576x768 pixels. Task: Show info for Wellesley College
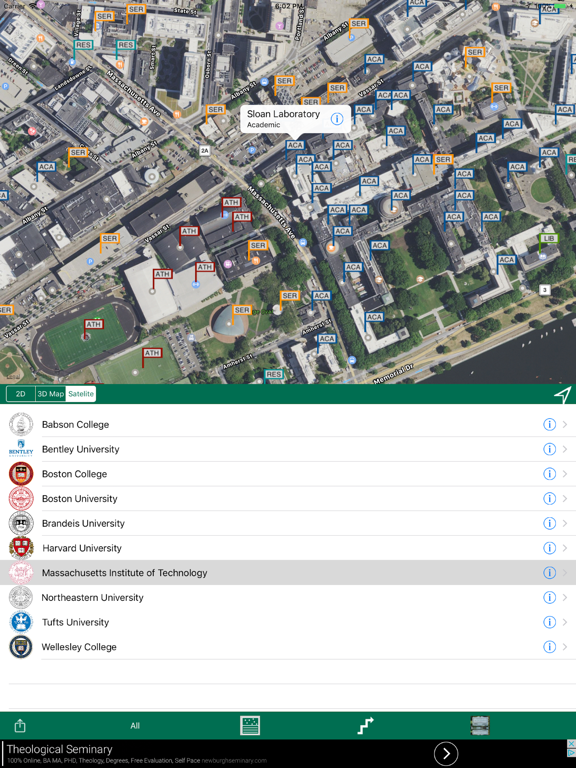550,647
